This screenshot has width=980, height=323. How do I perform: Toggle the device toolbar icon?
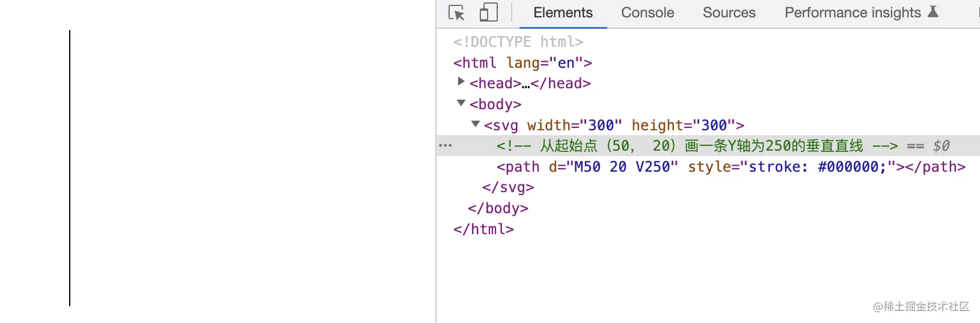click(488, 13)
